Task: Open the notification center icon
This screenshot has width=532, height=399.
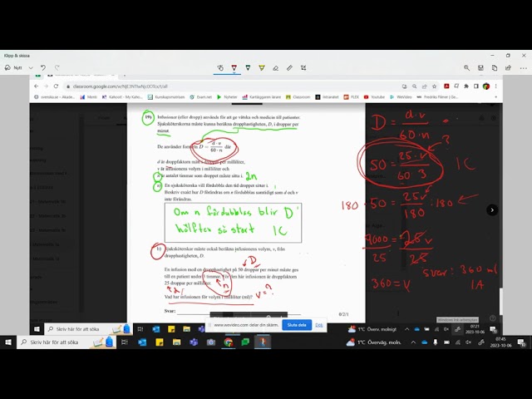Action: pyautogui.click(x=521, y=342)
